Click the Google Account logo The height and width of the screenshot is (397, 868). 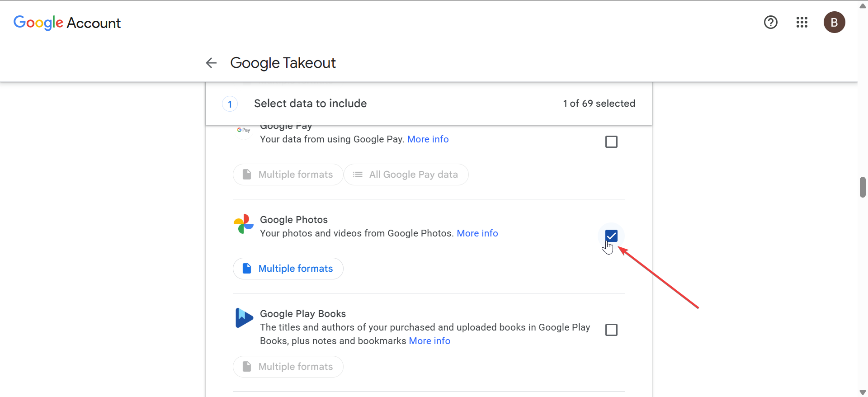(x=67, y=23)
